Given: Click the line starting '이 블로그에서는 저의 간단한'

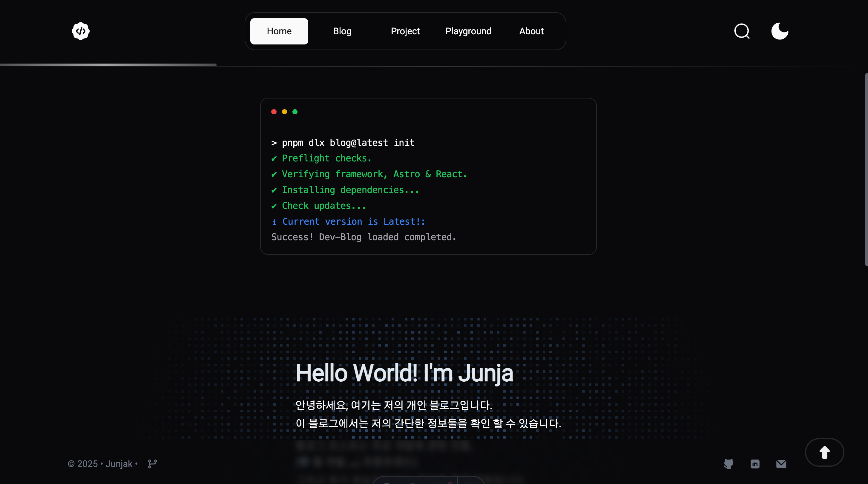Looking at the screenshot, I should click(428, 423).
